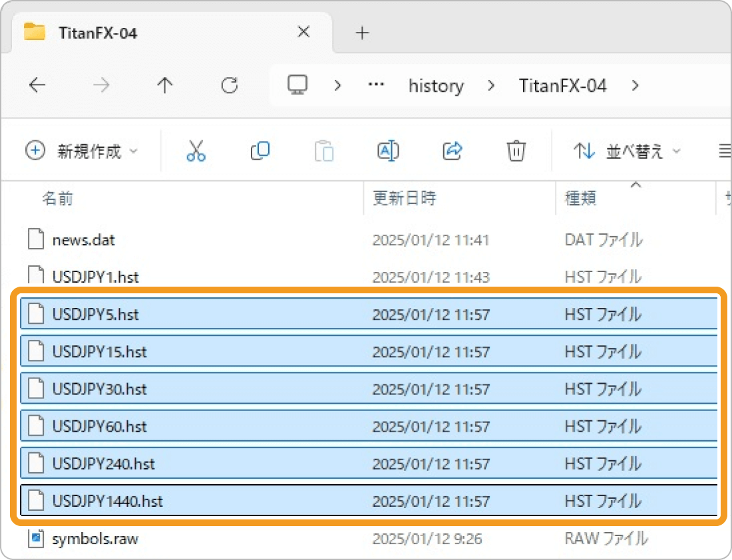The height and width of the screenshot is (560, 732).
Task: Click the Cut scissors icon
Action: coord(196,151)
